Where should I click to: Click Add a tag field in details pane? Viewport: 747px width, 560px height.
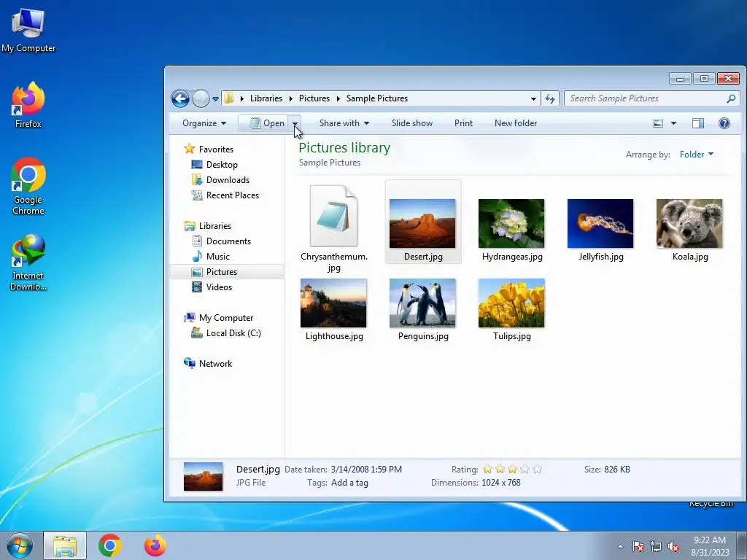349,483
